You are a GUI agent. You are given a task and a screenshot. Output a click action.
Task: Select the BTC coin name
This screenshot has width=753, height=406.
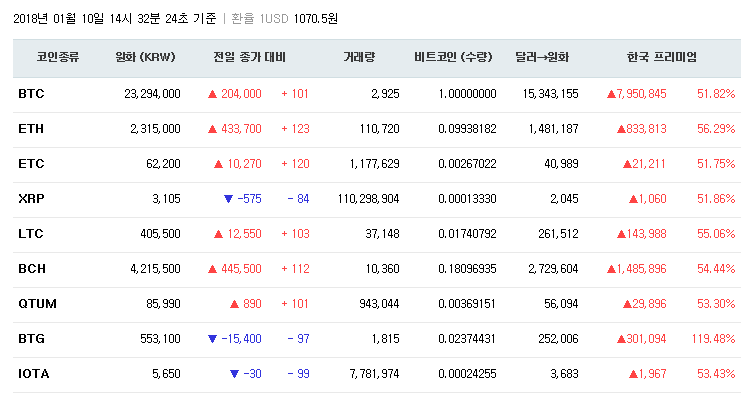click(x=31, y=94)
